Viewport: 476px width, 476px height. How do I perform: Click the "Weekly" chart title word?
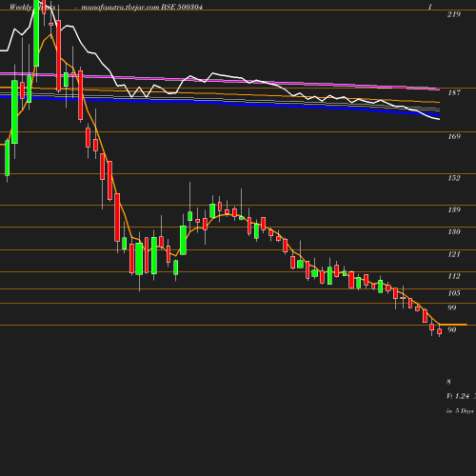[x=21, y=7]
